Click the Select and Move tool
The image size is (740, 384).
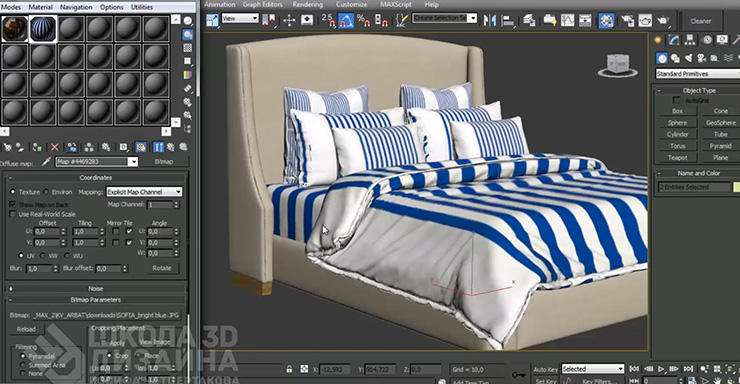tap(289, 20)
